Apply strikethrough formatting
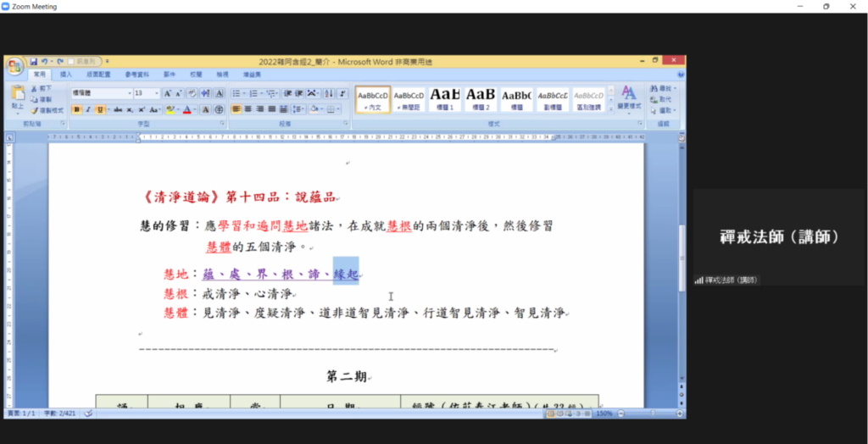This screenshot has height=444, width=868. pos(118,110)
